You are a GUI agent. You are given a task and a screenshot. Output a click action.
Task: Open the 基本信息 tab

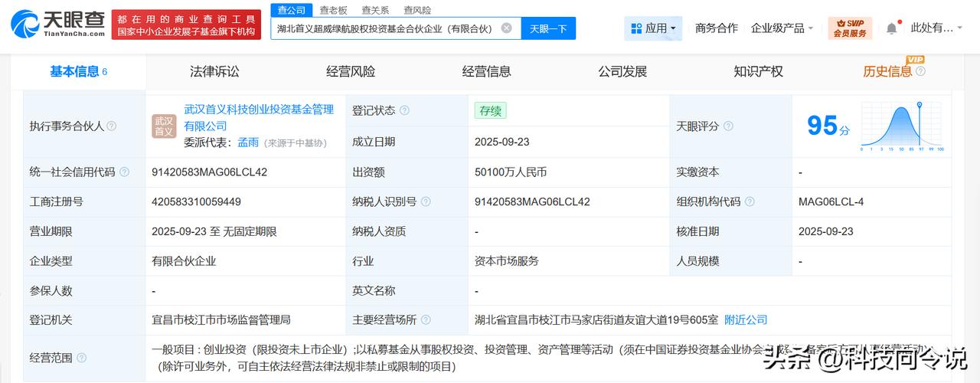(x=78, y=71)
